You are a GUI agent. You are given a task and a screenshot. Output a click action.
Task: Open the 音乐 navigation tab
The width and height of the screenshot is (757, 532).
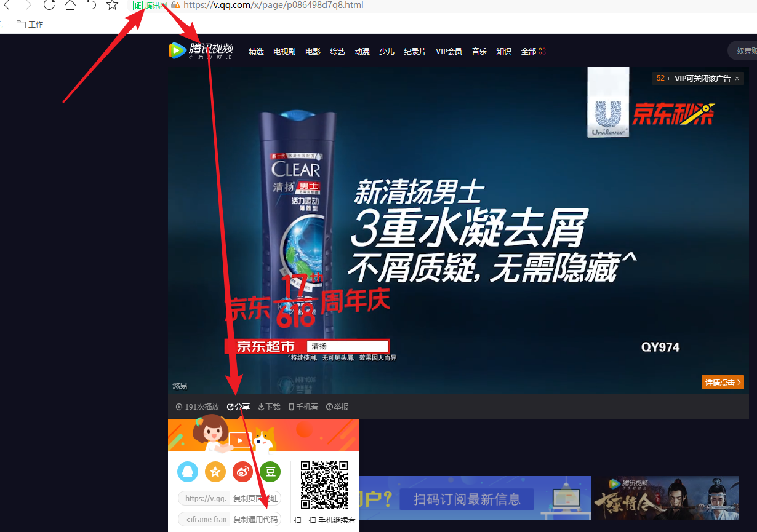pyautogui.click(x=479, y=52)
